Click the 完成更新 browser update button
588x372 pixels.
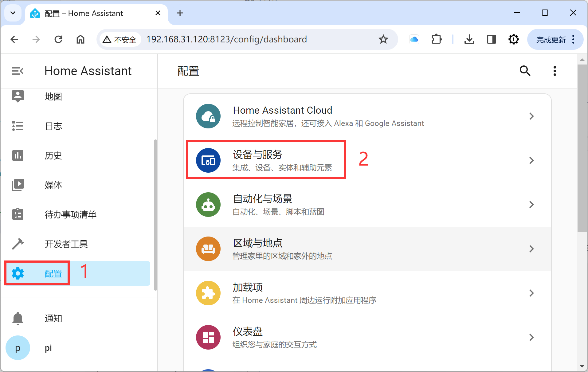[555, 39]
